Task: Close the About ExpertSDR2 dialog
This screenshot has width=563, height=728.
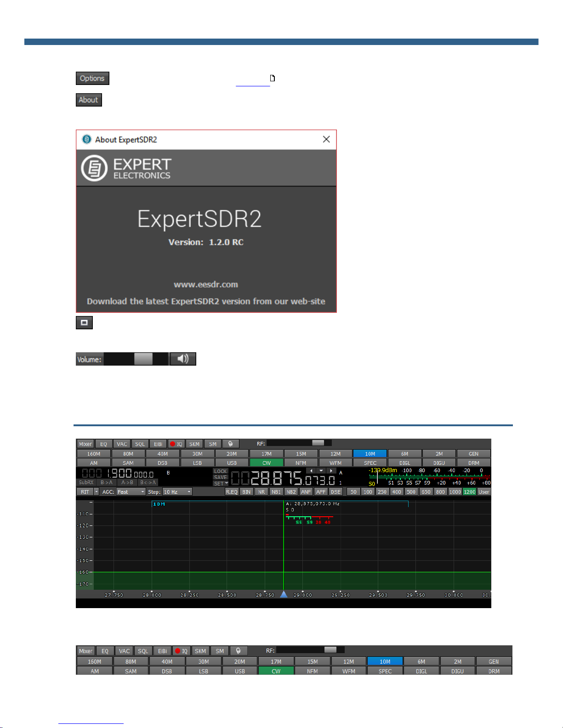Action: (326, 139)
